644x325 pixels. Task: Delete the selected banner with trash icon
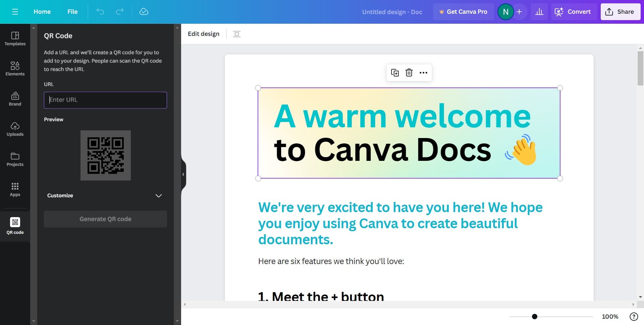coord(409,73)
